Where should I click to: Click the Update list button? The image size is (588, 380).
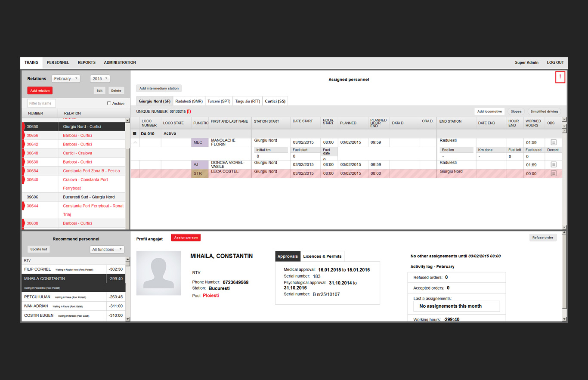click(x=39, y=249)
